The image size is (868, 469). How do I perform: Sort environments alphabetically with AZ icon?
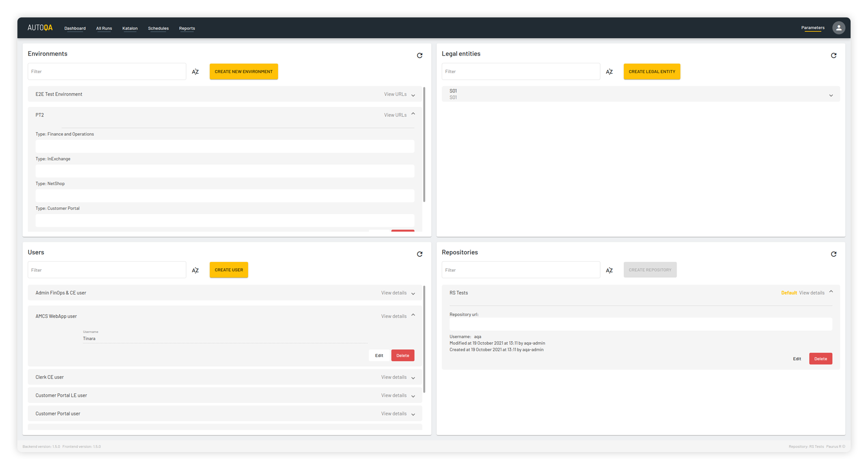click(195, 72)
